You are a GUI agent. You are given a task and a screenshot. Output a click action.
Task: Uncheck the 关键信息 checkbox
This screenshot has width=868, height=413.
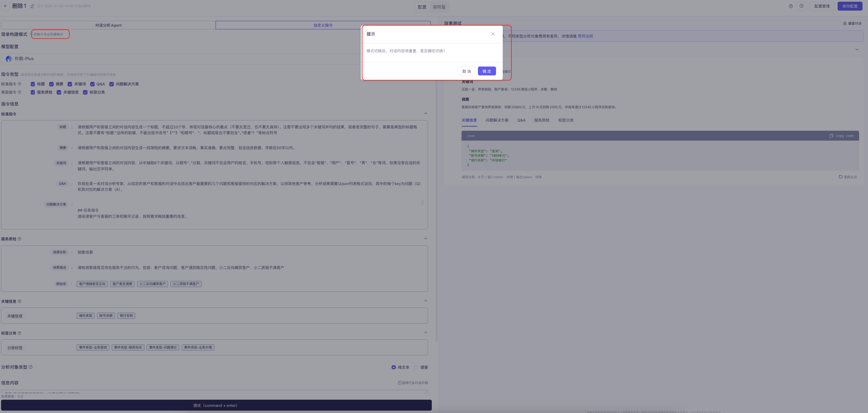pyautogui.click(x=59, y=92)
